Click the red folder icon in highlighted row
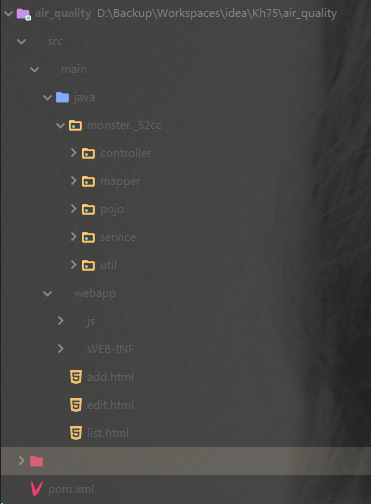This screenshot has height=504, width=371. point(36,461)
